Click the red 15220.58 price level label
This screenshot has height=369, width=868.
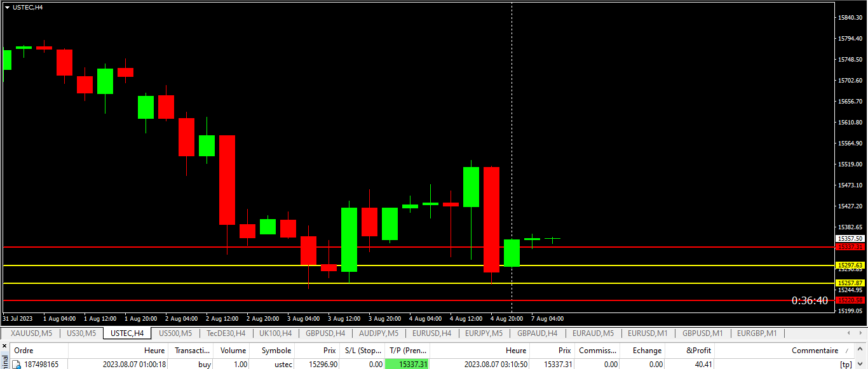coord(850,300)
